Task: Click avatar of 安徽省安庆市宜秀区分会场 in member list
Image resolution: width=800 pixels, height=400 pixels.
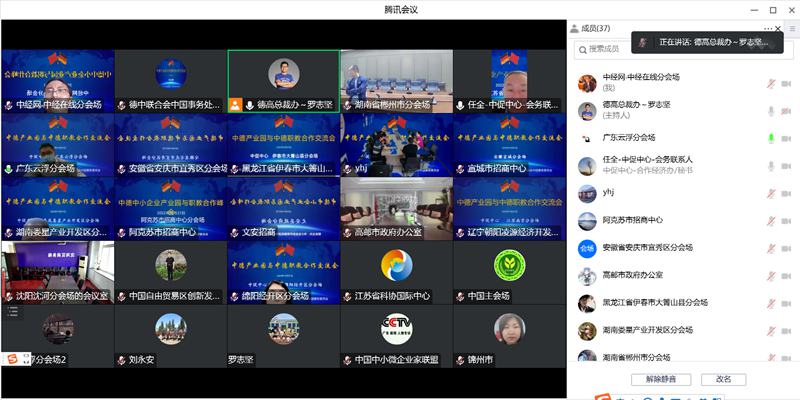Action: click(587, 247)
